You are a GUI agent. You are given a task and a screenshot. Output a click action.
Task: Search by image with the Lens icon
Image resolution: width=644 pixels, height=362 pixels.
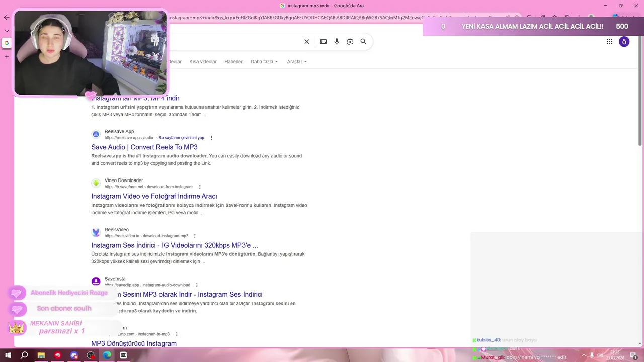click(x=350, y=42)
